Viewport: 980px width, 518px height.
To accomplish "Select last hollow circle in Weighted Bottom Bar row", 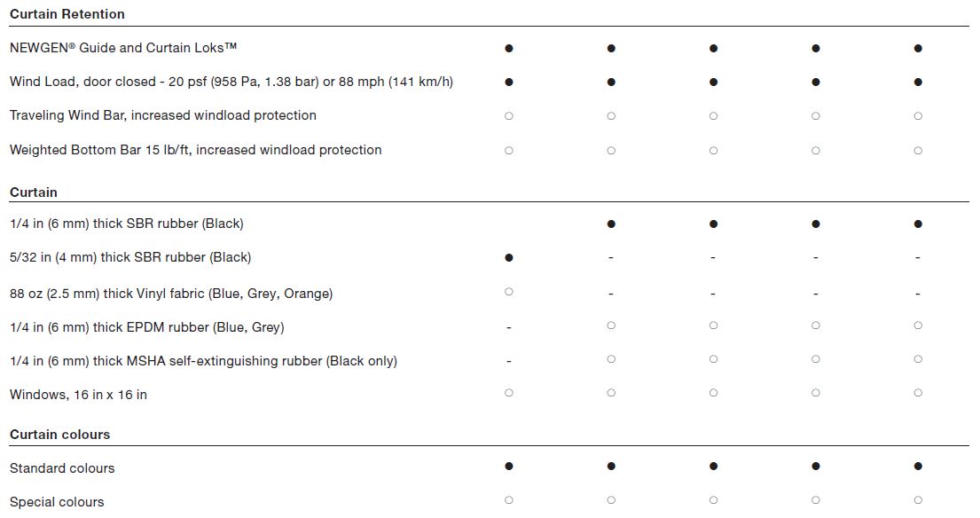I will click(918, 151).
